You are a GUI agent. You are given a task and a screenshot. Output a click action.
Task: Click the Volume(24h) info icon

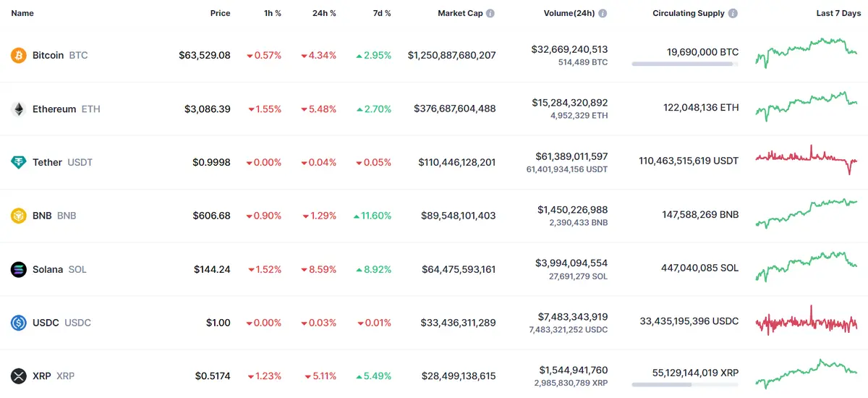coord(603,13)
